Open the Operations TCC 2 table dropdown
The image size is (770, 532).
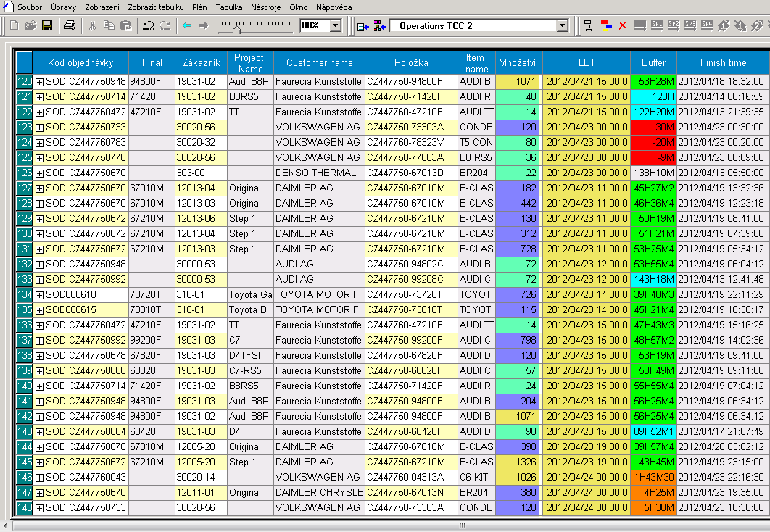[563, 26]
